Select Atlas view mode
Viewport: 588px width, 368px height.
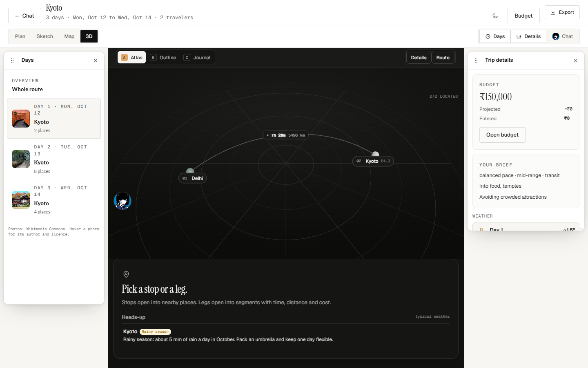(132, 58)
